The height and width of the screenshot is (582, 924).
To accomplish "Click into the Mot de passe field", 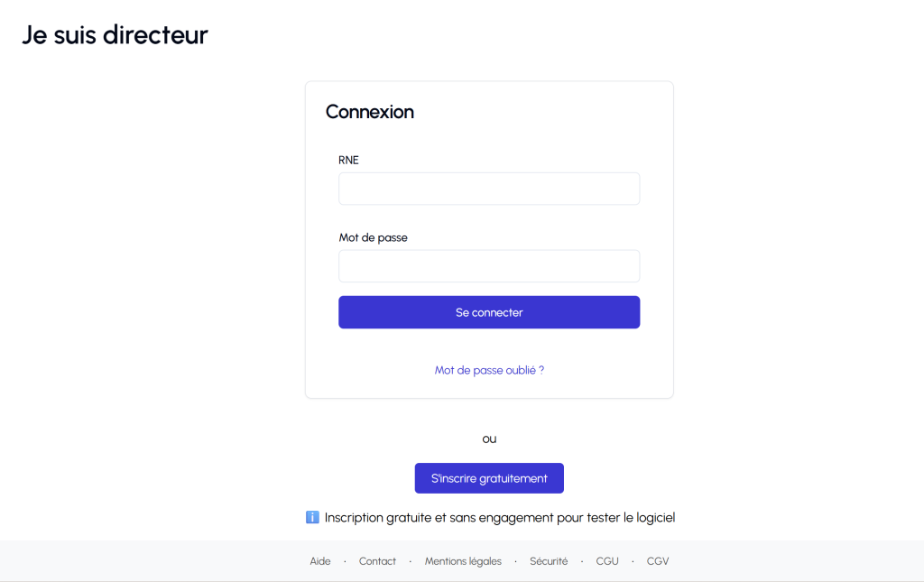I will coord(488,266).
